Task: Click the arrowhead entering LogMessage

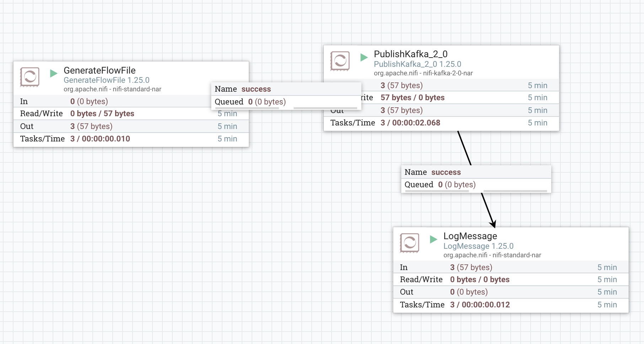Action: (493, 224)
